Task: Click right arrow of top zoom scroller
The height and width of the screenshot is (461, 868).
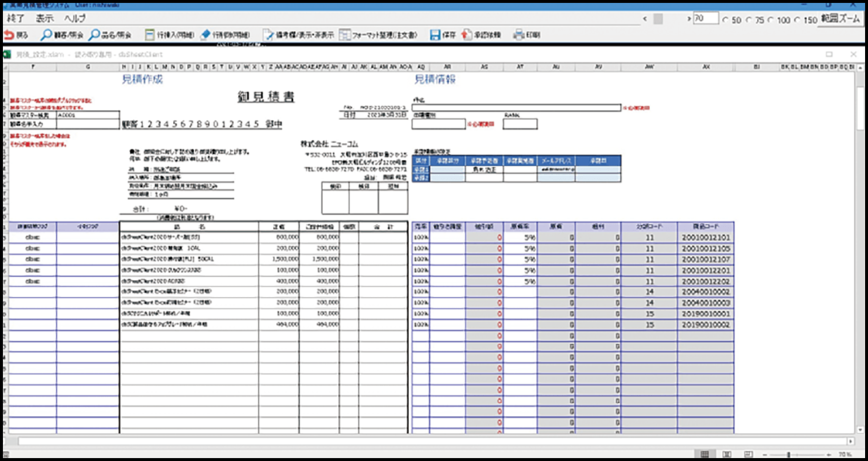Action: click(x=689, y=19)
